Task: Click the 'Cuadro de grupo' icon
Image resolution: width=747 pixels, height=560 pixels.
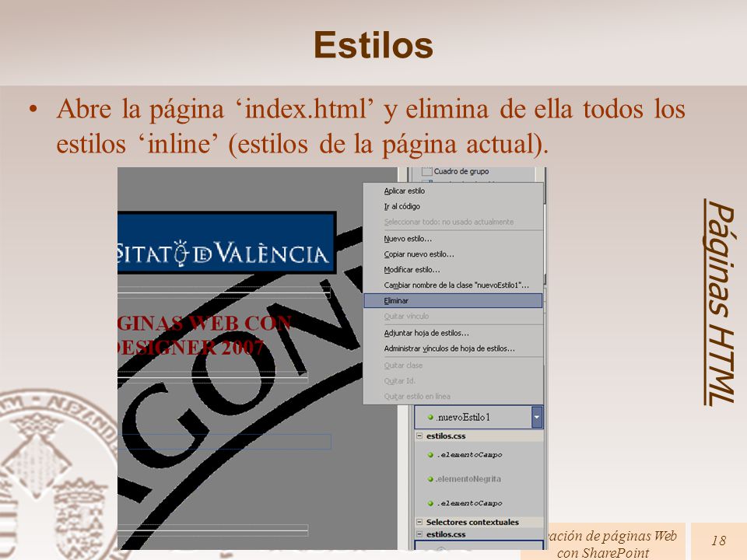Action: (x=427, y=171)
